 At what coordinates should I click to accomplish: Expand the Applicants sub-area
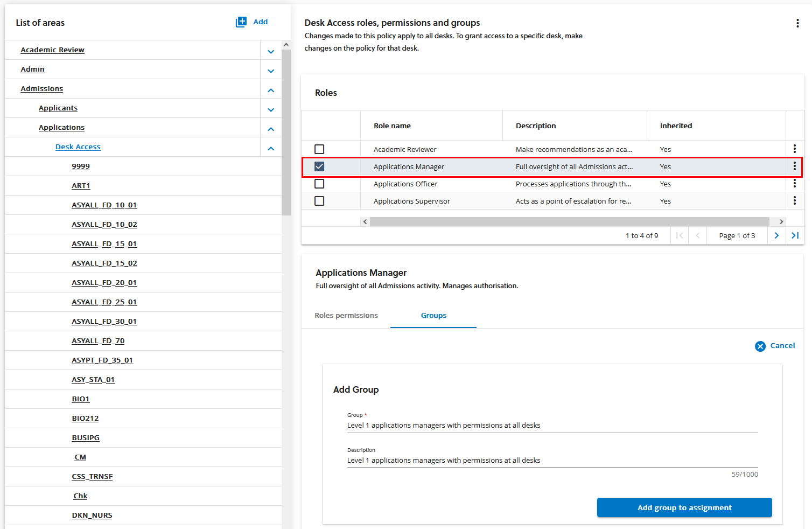pos(271,110)
